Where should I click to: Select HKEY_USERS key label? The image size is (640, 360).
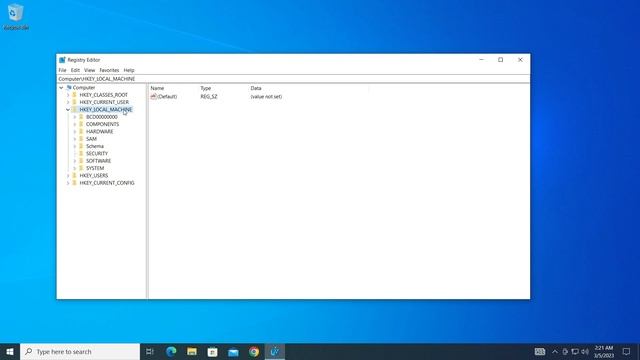pos(94,176)
